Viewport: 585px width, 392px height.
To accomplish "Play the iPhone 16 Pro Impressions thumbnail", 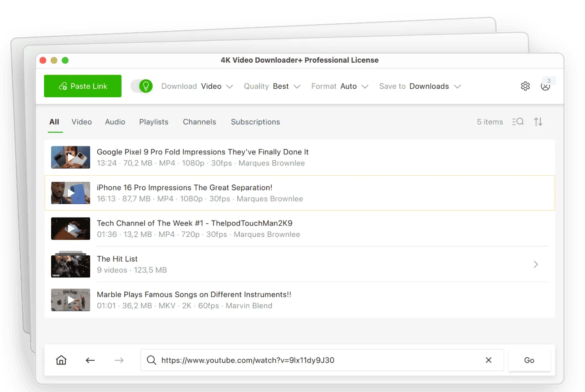I will coord(71,193).
